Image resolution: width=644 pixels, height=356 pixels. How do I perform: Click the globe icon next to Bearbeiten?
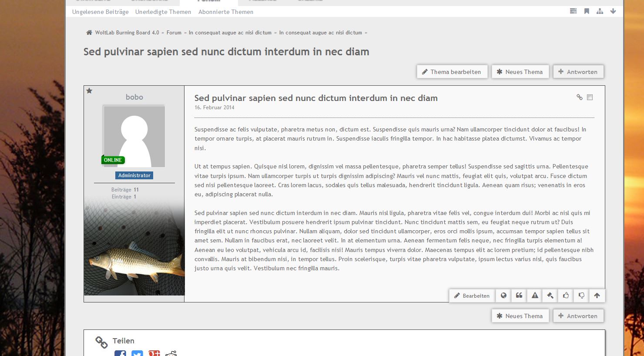(x=503, y=296)
